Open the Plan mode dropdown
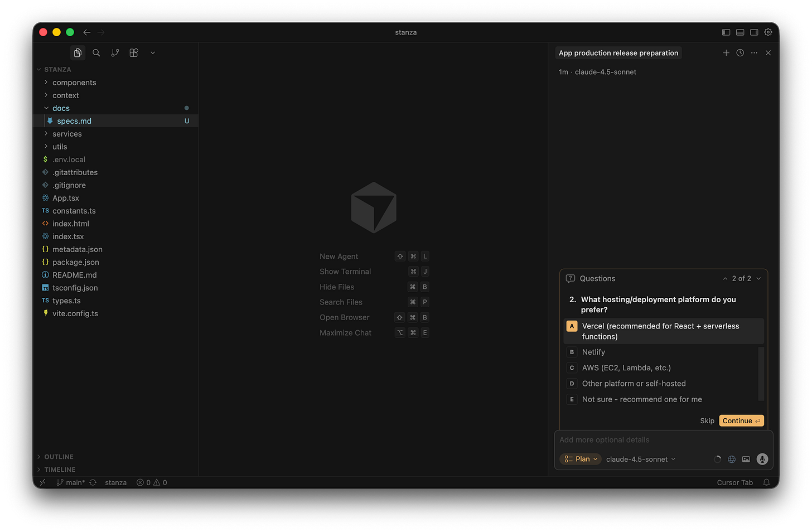 click(x=580, y=459)
